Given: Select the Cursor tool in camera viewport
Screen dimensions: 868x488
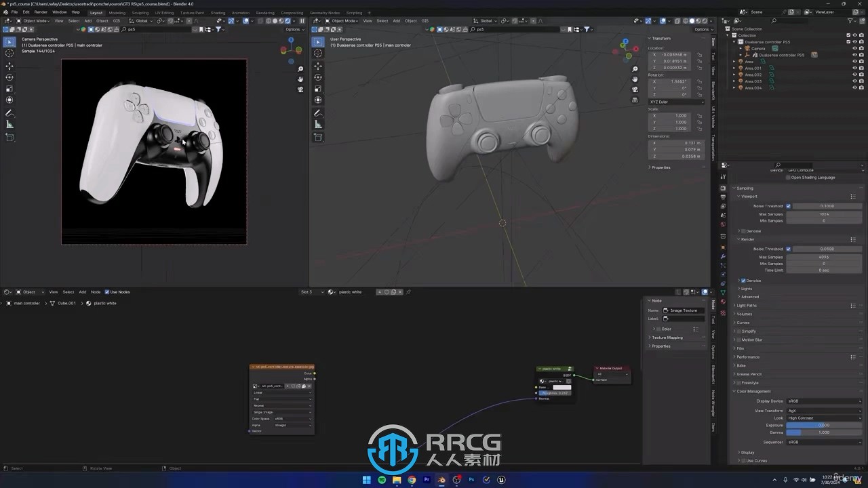Looking at the screenshot, I should pyautogui.click(x=9, y=53).
